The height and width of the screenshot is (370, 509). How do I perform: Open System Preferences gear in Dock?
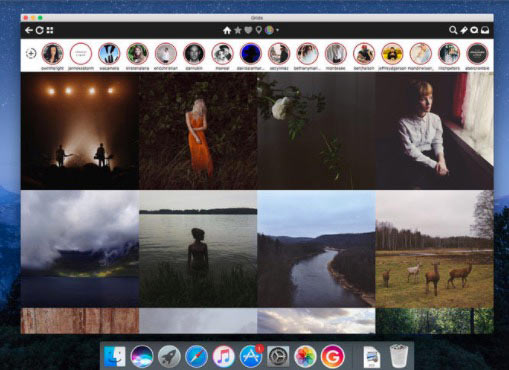[278, 356]
